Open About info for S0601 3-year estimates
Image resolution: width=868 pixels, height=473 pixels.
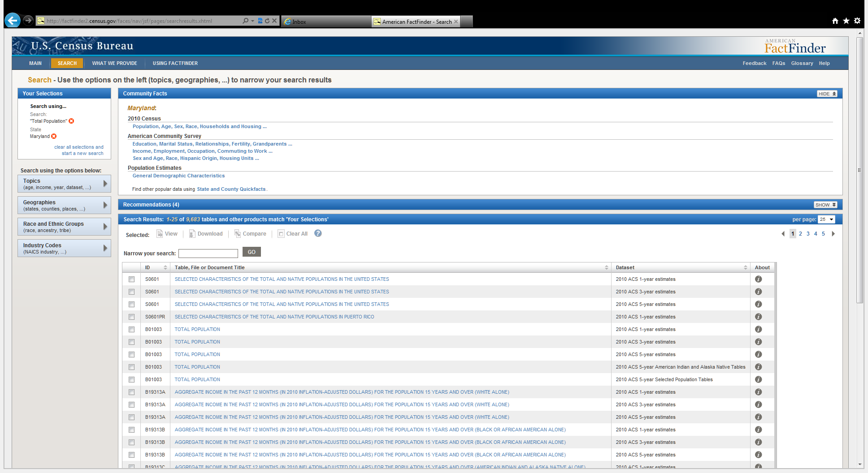758,292
